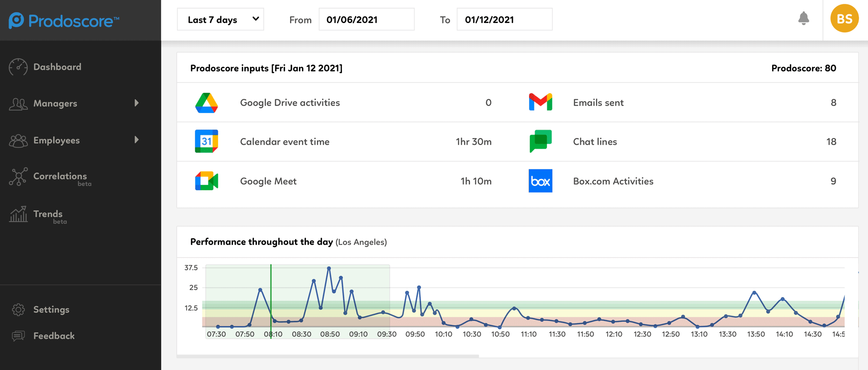868x370 pixels.
Task: Click the horizontal scrollbar under the chart
Action: click(x=328, y=356)
